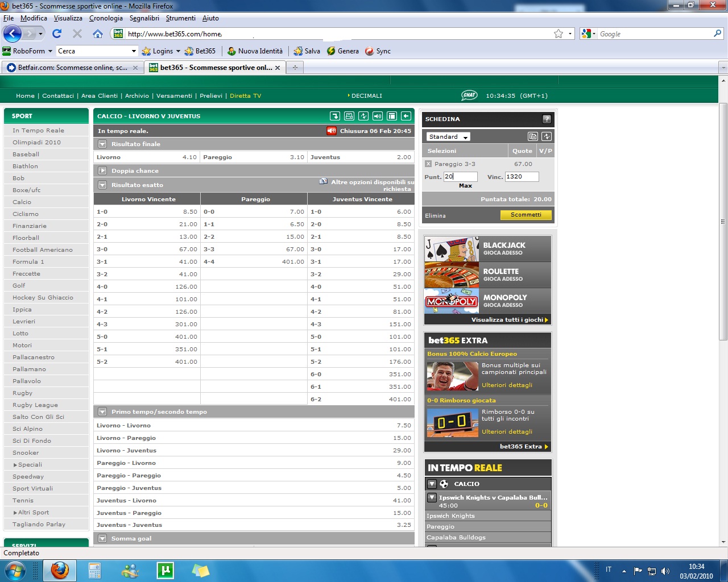
Task: Click the page vertical scrollbar
Action: [x=723, y=222]
